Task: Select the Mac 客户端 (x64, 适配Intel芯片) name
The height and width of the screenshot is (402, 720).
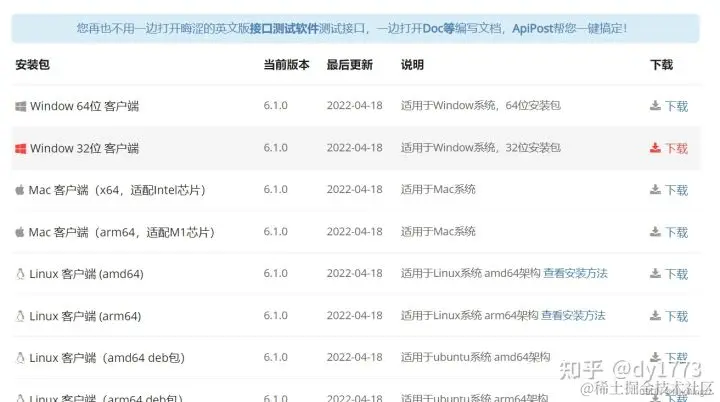Action: [x=117, y=190]
